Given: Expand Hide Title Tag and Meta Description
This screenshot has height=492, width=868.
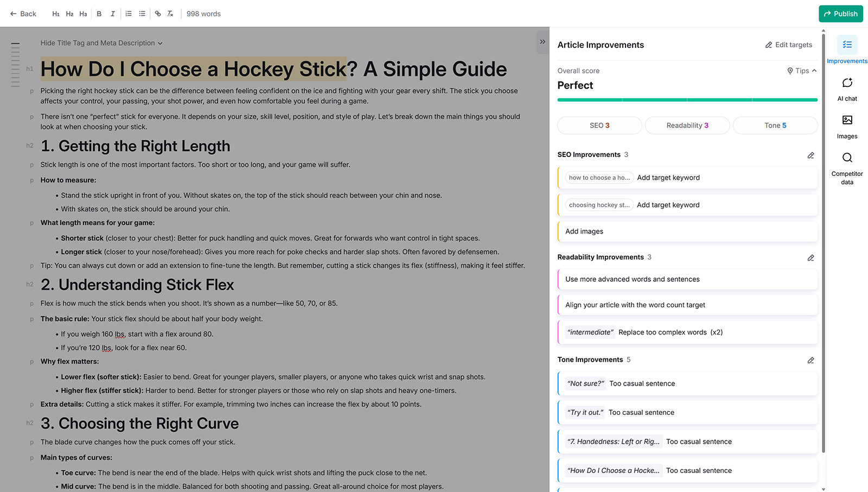Looking at the screenshot, I should [x=101, y=43].
